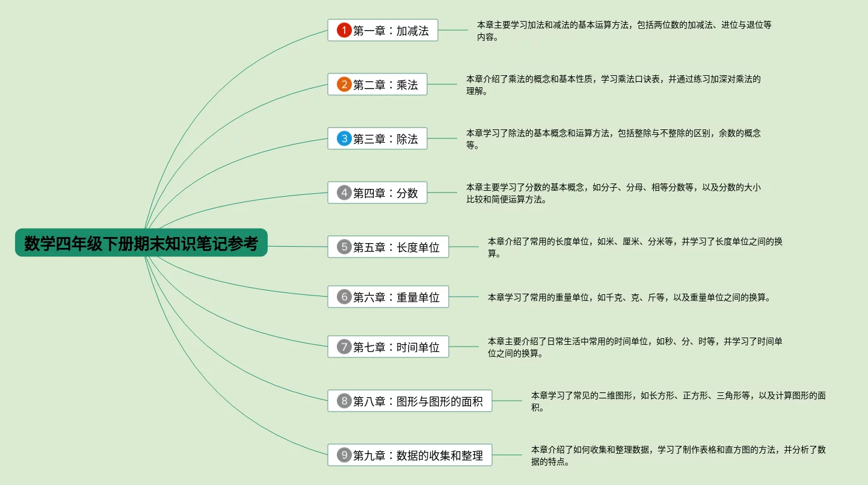
Task: Click the orange number 2 badge icon
Action: coord(343,84)
